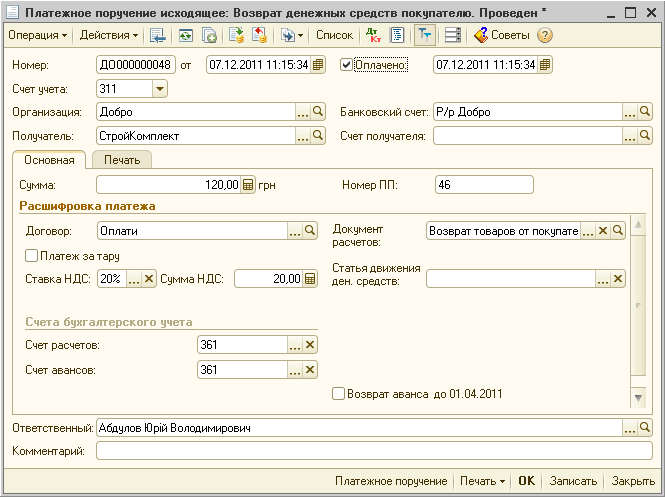Open the Действия dropdown menu
This screenshot has height=497, width=665.
click(x=109, y=35)
